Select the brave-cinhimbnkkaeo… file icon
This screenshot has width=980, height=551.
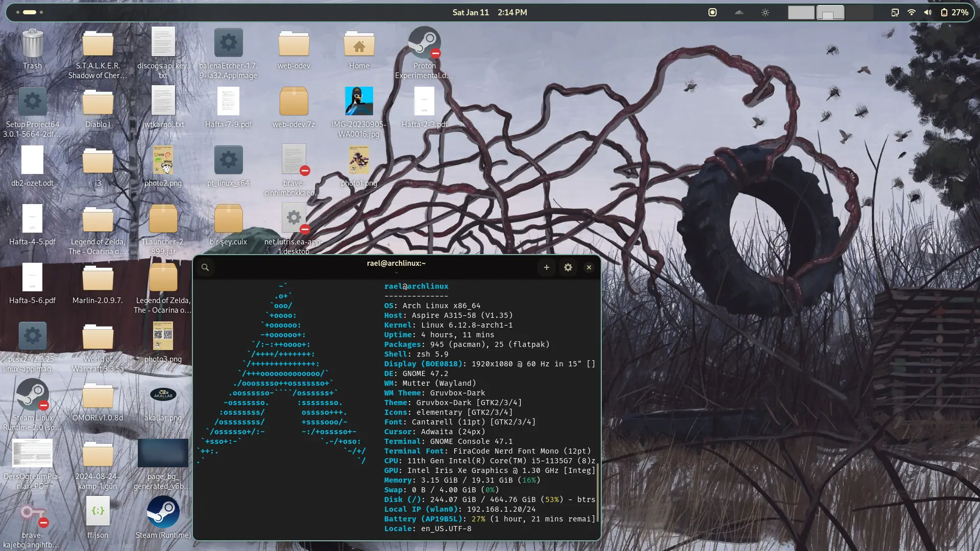(x=295, y=160)
